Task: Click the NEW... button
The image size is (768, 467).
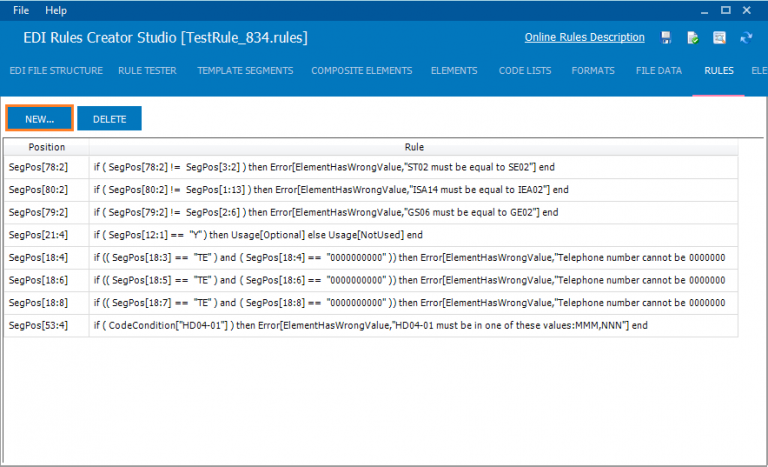Action: 40,118
